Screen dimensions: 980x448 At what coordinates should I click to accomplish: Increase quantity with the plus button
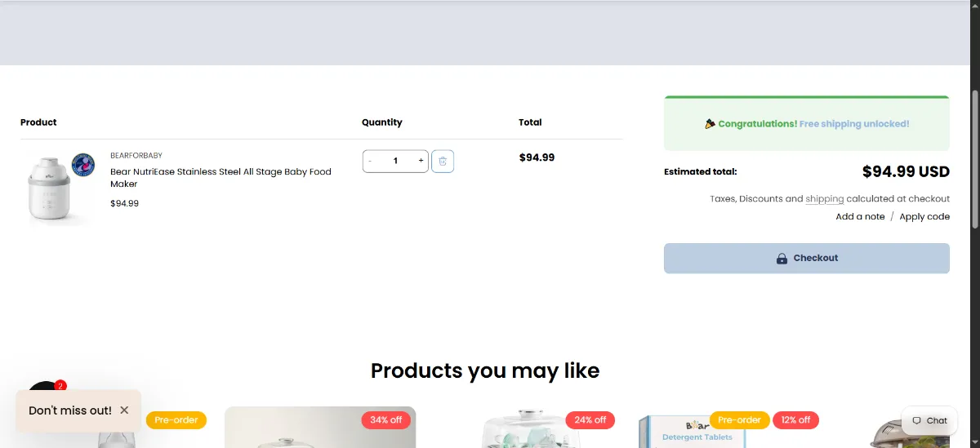point(421,161)
